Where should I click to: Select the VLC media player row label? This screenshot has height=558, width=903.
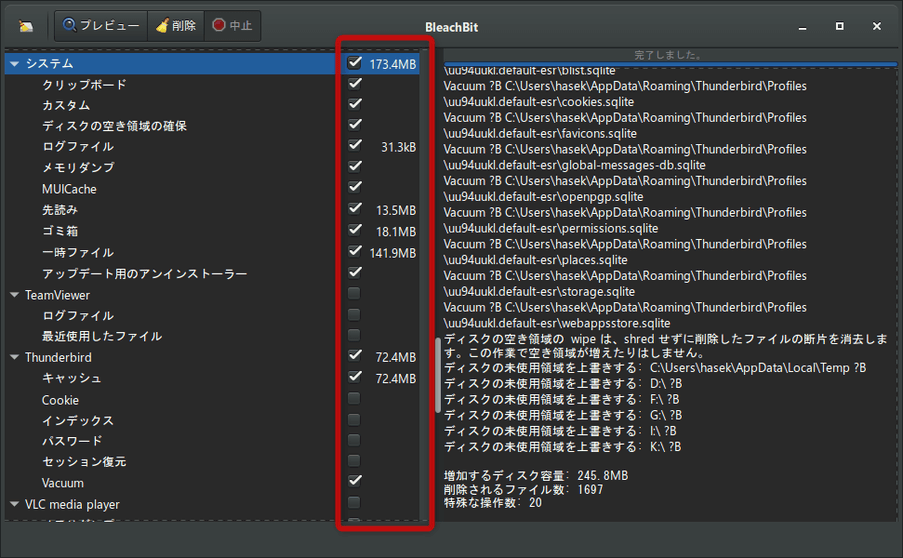click(x=72, y=504)
